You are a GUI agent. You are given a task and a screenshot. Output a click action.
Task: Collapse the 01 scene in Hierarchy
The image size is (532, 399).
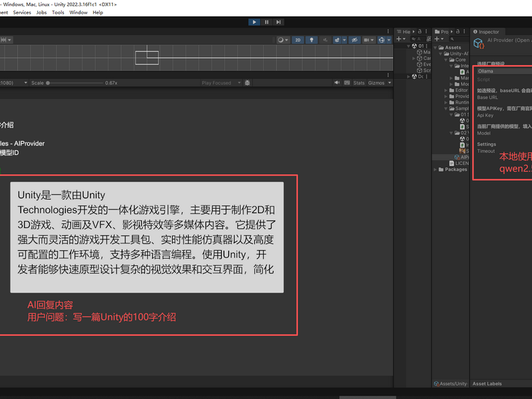(x=408, y=46)
